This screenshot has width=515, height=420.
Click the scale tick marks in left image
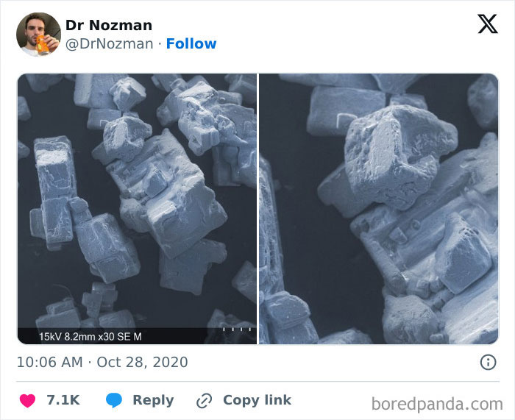point(235,330)
